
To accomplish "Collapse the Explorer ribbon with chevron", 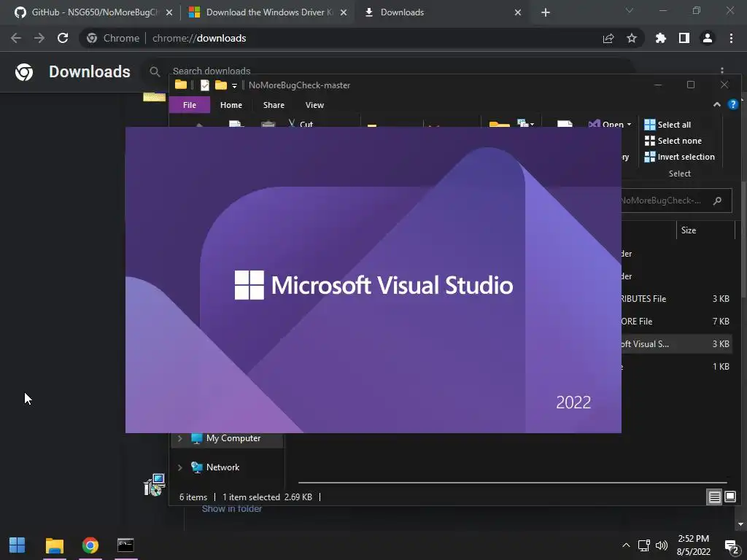I will (x=716, y=105).
